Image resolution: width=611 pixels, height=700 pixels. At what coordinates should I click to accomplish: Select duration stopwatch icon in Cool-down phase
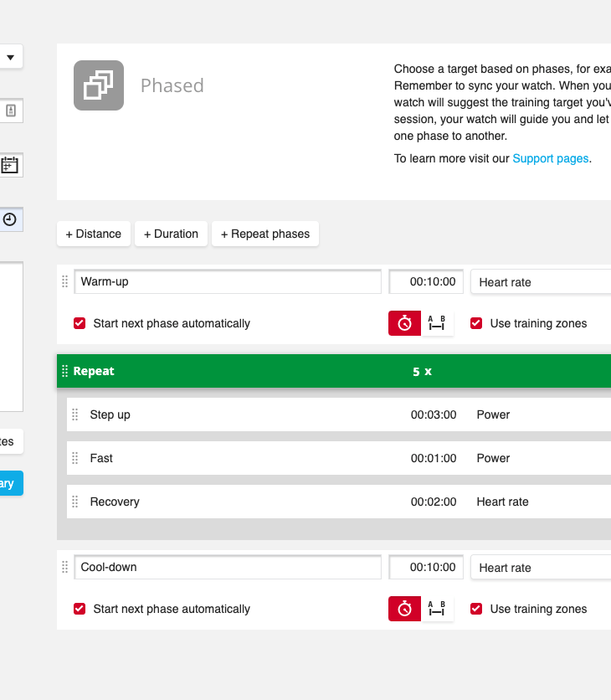tap(404, 609)
